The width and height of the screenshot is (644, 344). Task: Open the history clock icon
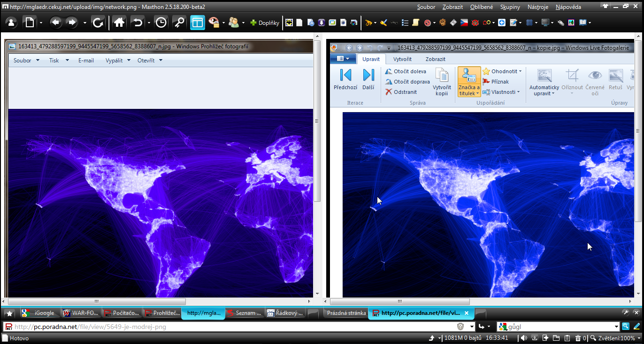[161, 23]
